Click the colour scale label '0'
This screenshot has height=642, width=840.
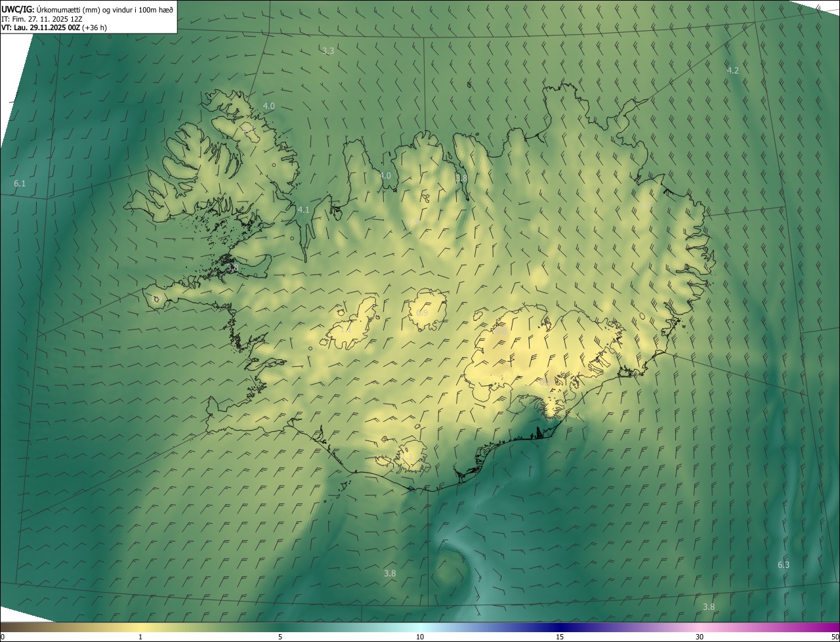pyautogui.click(x=3, y=637)
